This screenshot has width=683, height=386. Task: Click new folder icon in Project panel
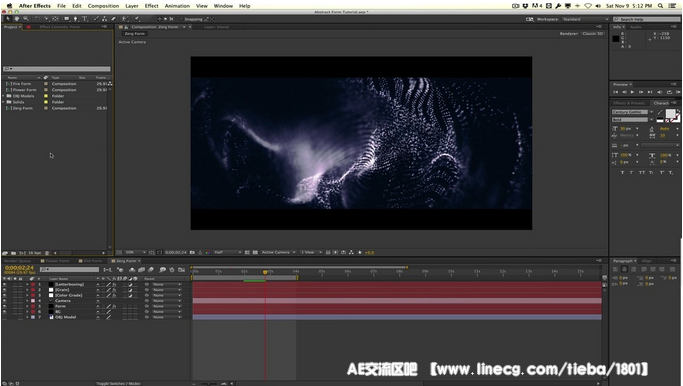click(x=14, y=253)
